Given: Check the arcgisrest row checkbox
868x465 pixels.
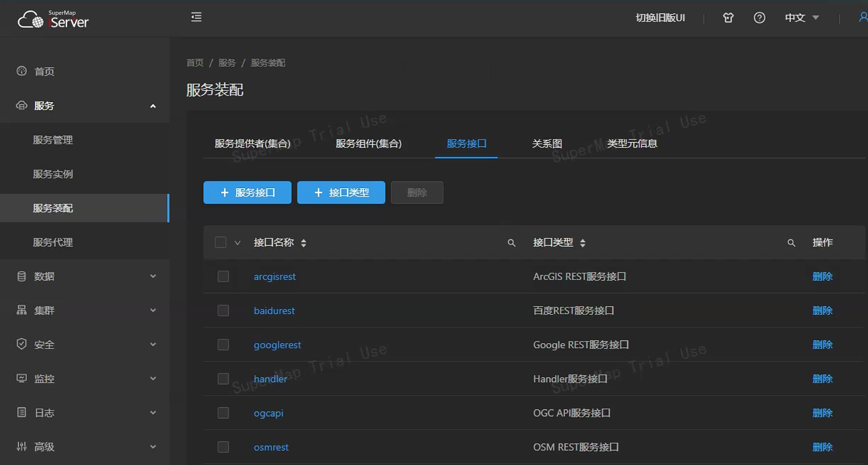Looking at the screenshot, I should (223, 276).
